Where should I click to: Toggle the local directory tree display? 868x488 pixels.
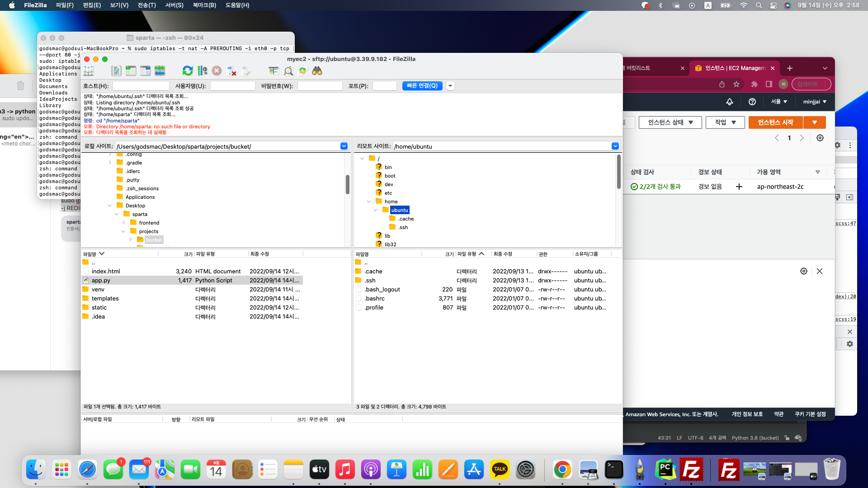click(x=131, y=71)
